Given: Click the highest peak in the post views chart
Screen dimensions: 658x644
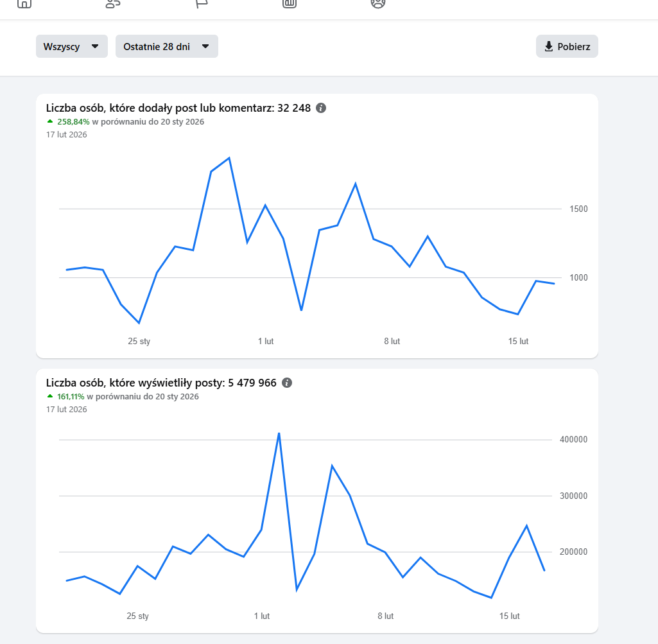Looking at the screenshot, I should [279, 433].
